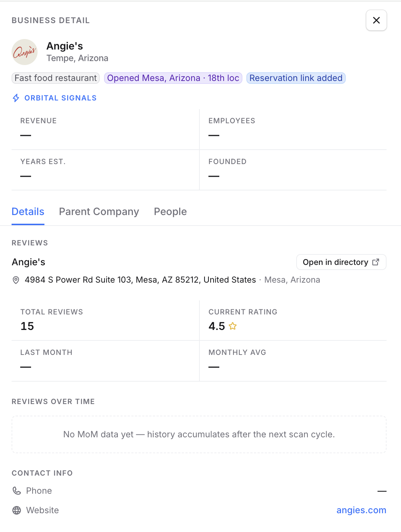
Task: Click the Opened Mesa, Arizona 18th loc badge
Action: point(173,78)
